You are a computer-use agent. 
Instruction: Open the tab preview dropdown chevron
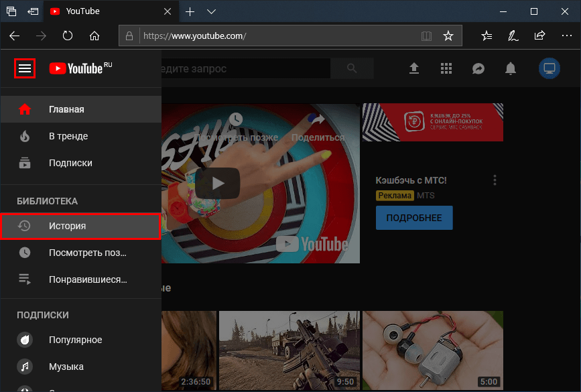coord(211,11)
